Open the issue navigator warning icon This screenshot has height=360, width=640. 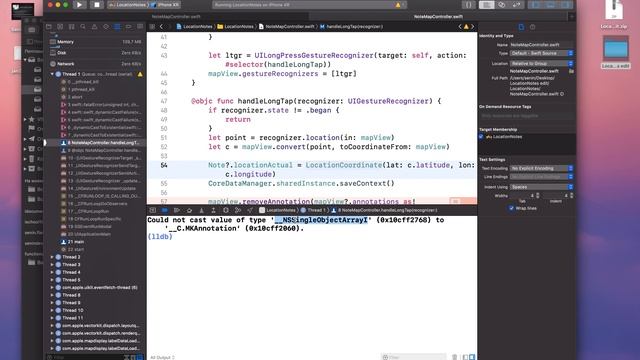click(94, 27)
